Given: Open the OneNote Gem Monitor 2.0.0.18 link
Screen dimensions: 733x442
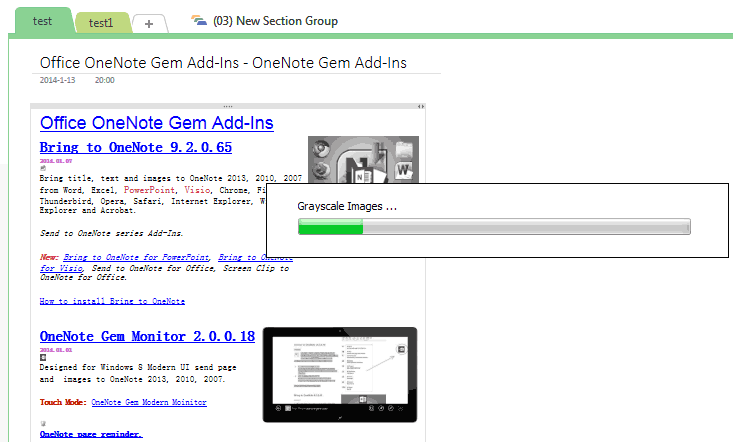Looking at the screenshot, I should pos(147,336).
